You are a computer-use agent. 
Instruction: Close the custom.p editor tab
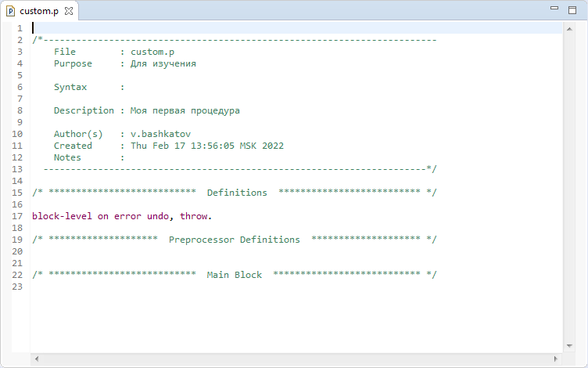pyautogui.click(x=69, y=11)
